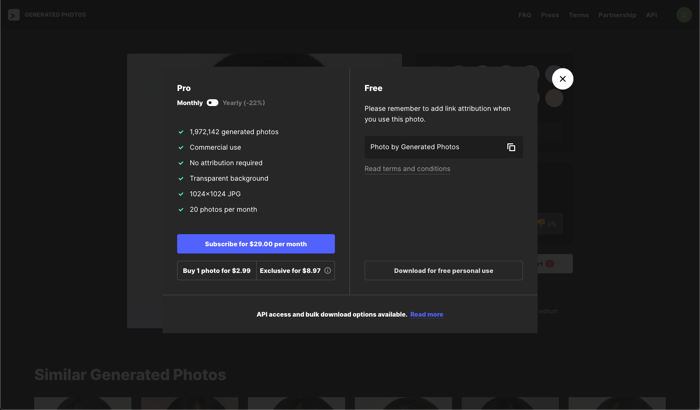Image resolution: width=700 pixels, height=410 pixels.
Task: Click the 'No attribution required' feature text
Action: tap(226, 163)
